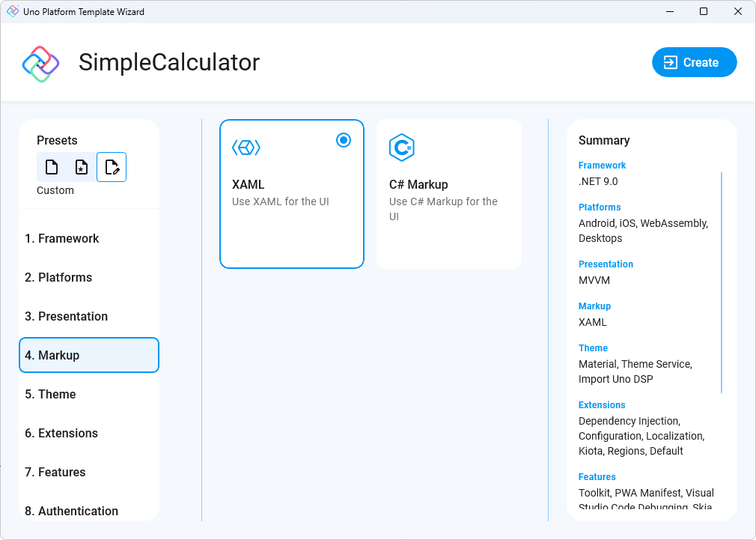Click the Custom preset edit icon
Viewport: 756px width, 540px height.
(x=111, y=167)
